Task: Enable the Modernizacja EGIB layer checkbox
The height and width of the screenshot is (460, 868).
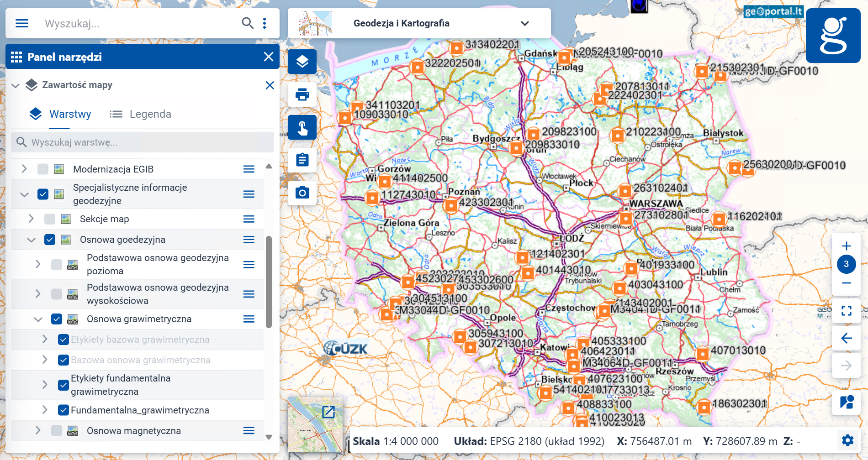Action: click(43, 169)
